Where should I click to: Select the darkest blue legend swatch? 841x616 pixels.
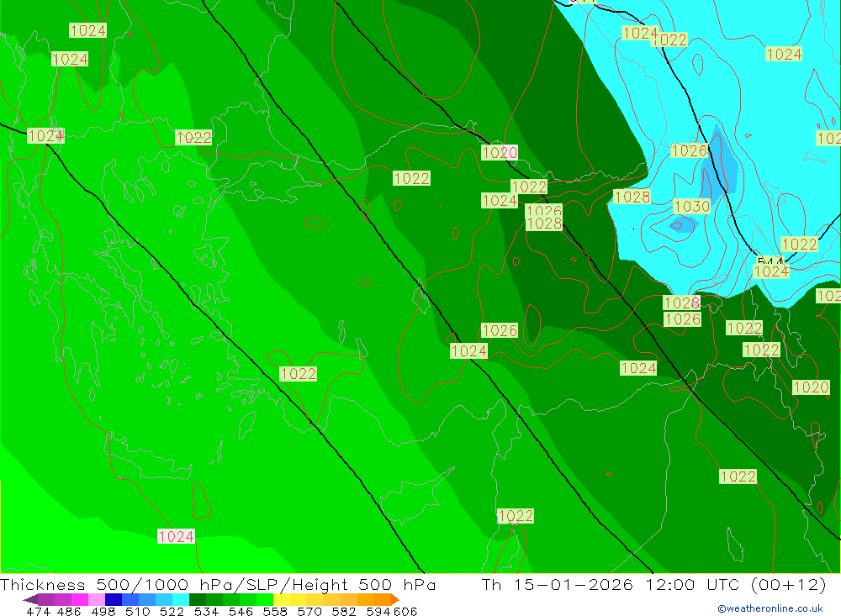click(114, 599)
